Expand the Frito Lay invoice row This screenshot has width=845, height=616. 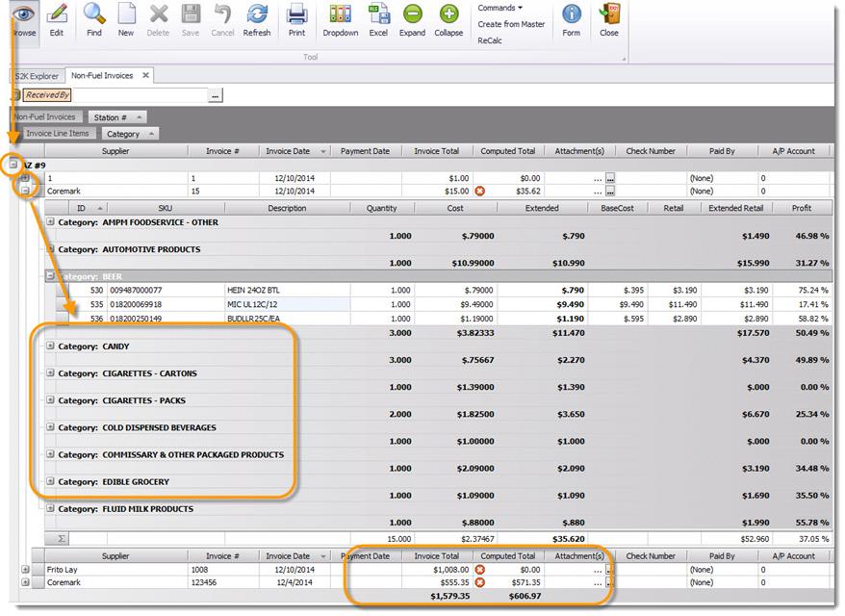coord(25,570)
